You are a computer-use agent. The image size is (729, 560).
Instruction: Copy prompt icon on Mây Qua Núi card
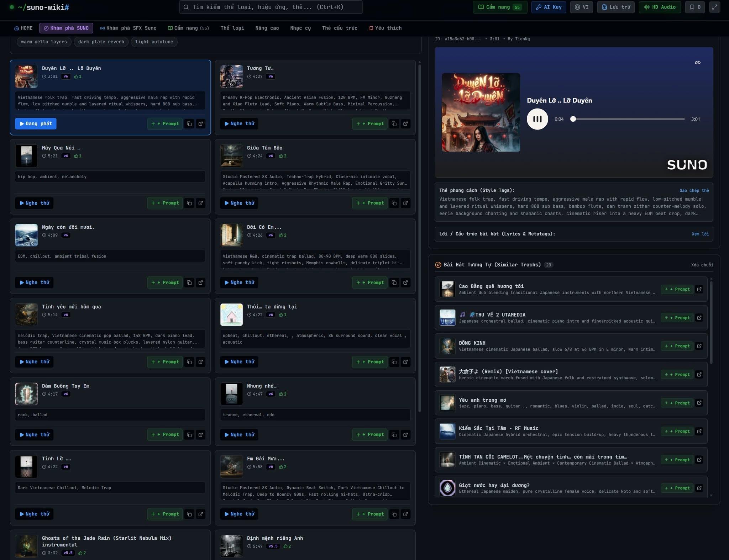tap(189, 203)
